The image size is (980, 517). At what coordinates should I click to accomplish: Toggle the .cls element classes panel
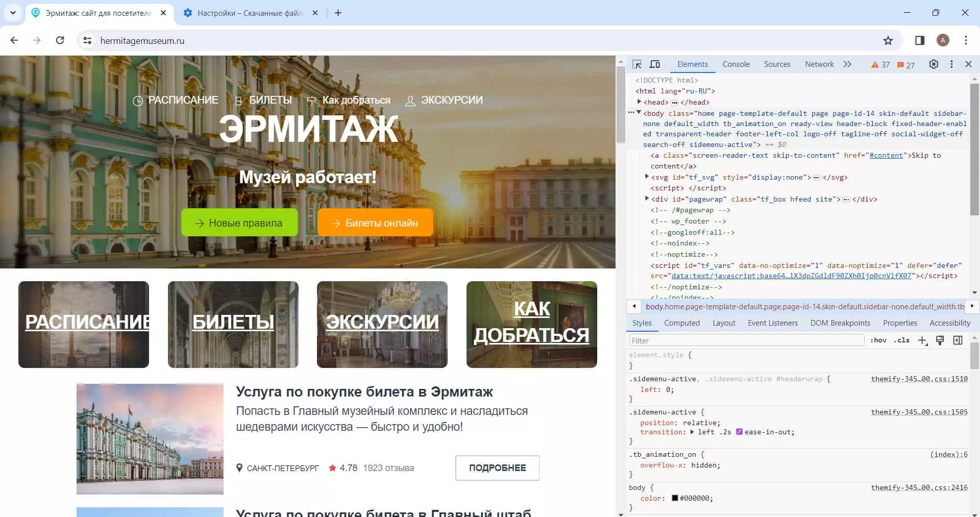(901, 340)
